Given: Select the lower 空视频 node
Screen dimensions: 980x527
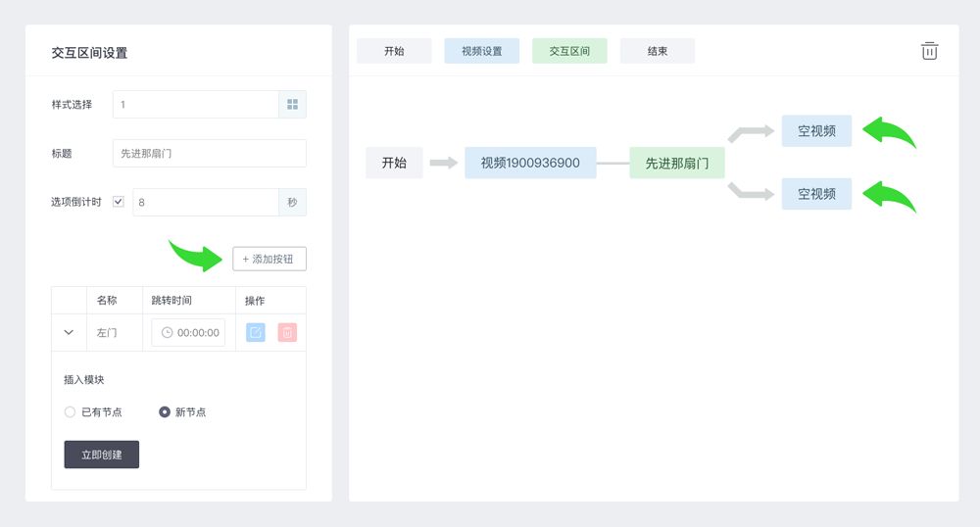Looking at the screenshot, I should pyautogui.click(x=816, y=194).
